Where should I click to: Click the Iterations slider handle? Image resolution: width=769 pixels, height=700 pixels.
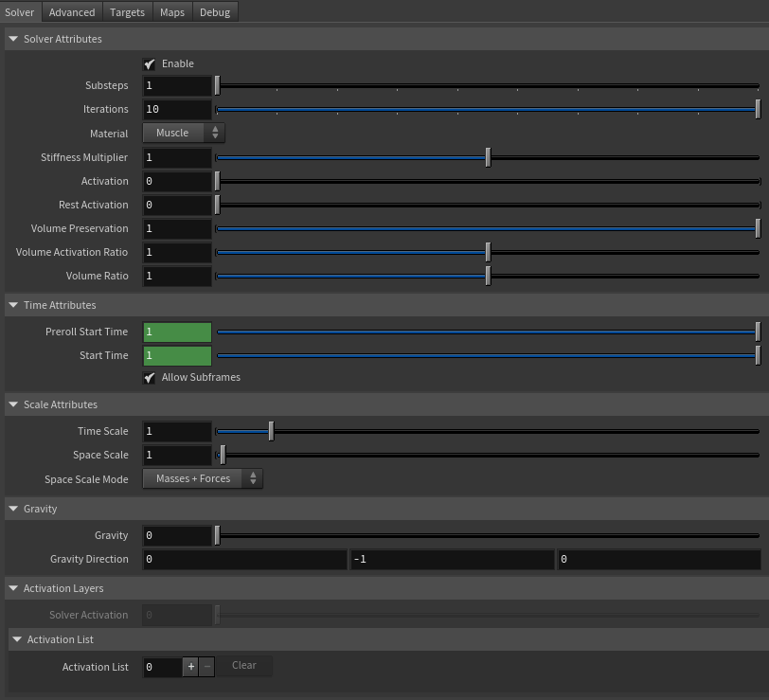pos(758,109)
